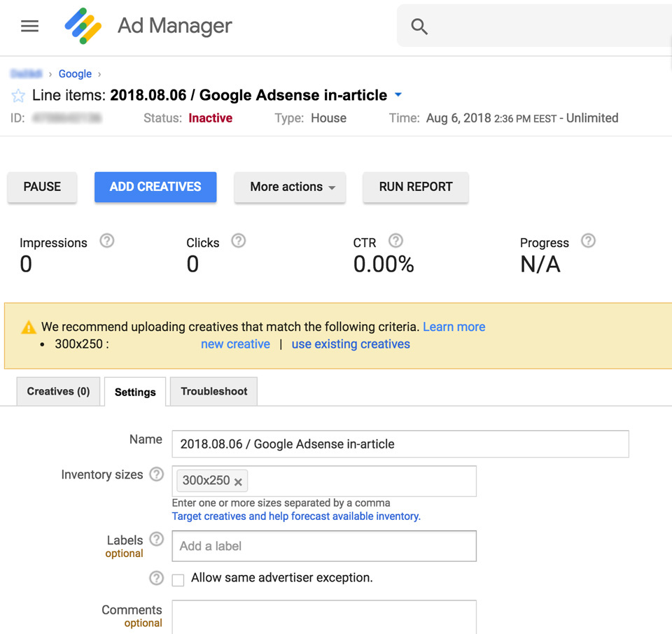
Task: Click the search magnifier icon
Action: click(419, 27)
